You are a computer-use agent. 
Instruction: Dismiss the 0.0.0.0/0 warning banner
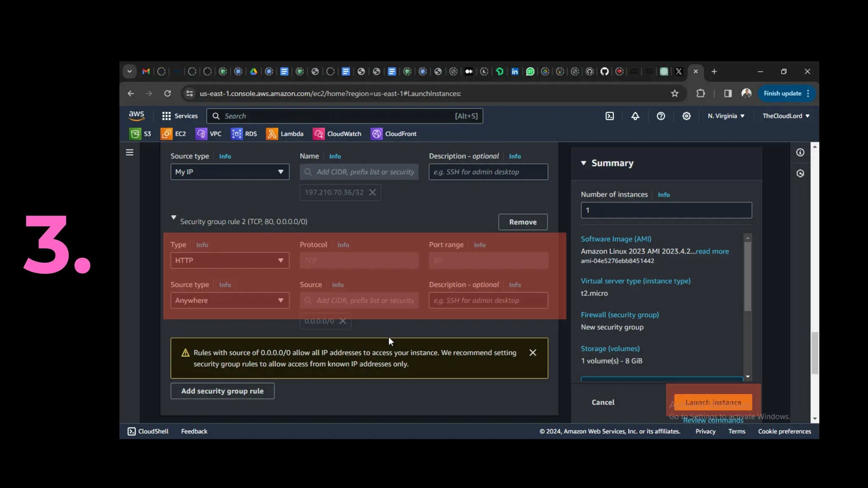(533, 352)
